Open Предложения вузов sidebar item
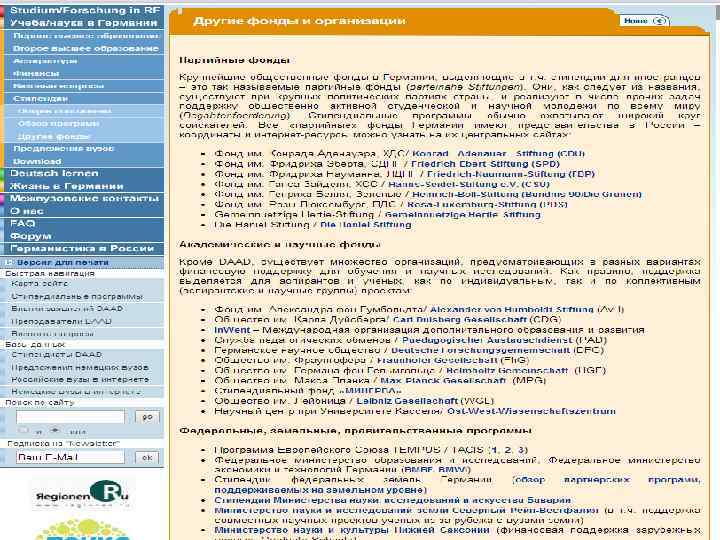Screen dimensions: 720x540 64,148
